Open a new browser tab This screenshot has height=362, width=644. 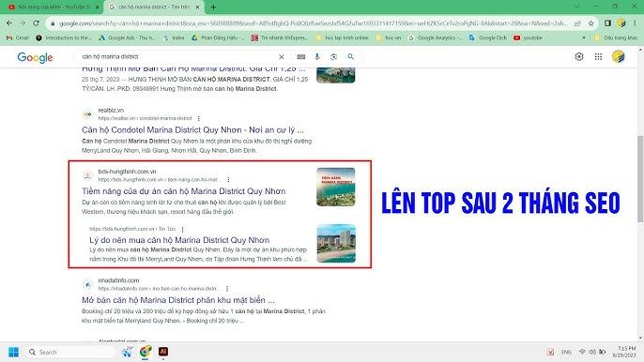coord(214,7)
